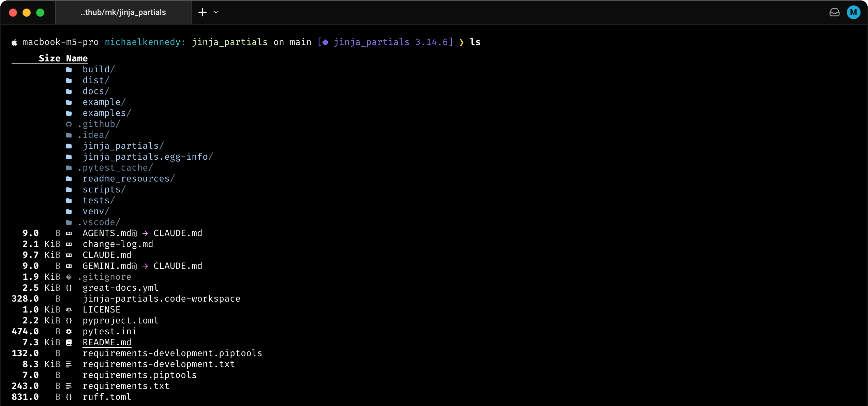
Task: Select the jinja_partials terminal tab
Action: pos(123,12)
